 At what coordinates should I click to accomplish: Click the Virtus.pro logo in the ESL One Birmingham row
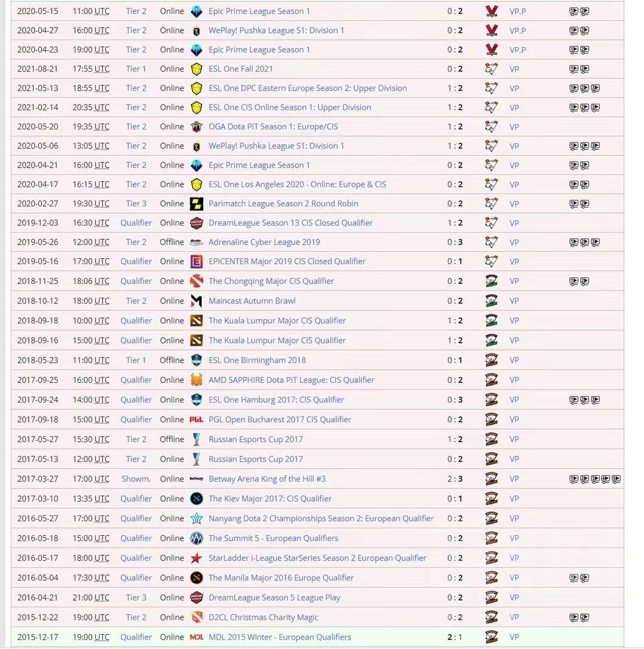tap(491, 360)
